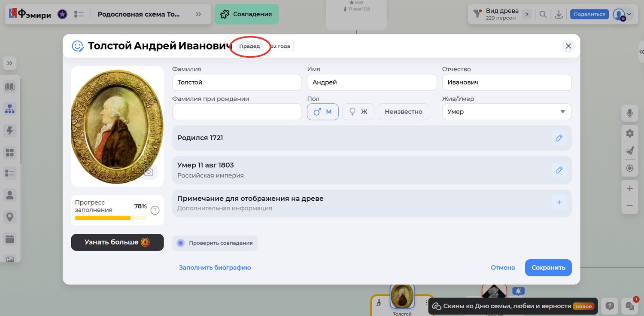The image size is (644, 316).
Task: Open the person icon in the left sidebar
Action: [x=10, y=195]
